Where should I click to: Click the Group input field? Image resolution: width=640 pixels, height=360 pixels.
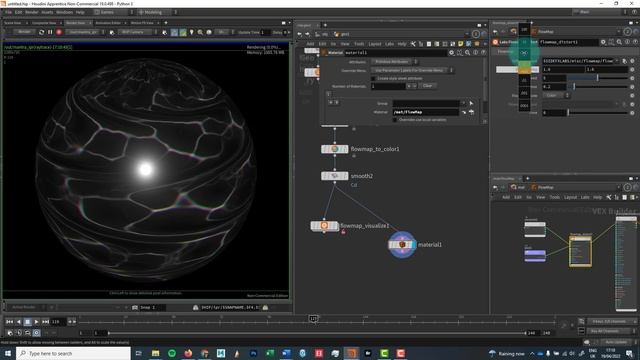coord(426,103)
